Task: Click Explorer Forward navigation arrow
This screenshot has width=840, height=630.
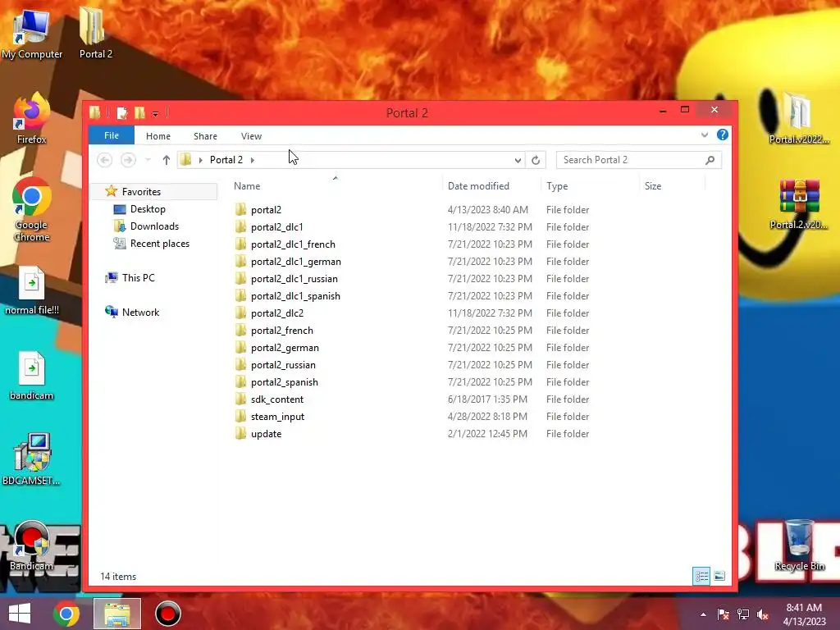Action: pos(127,160)
